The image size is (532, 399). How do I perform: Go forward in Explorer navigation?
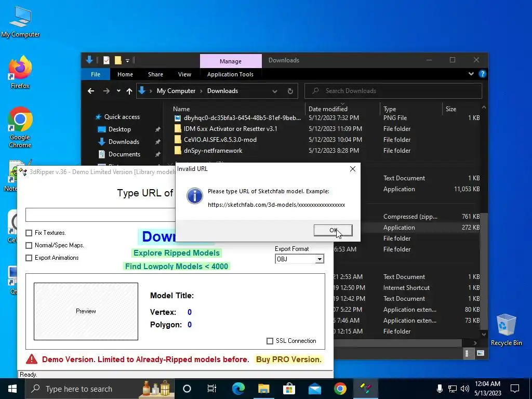point(106,91)
